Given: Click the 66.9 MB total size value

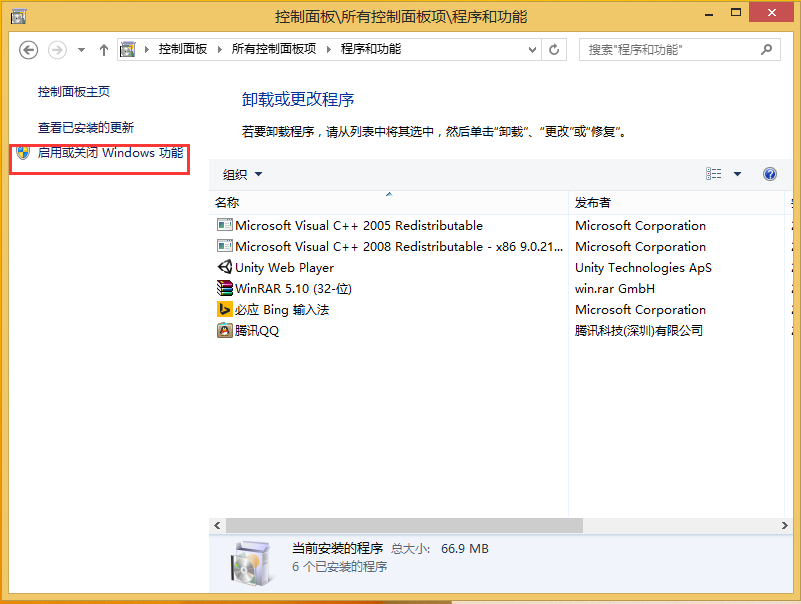Looking at the screenshot, I should 465,549.
